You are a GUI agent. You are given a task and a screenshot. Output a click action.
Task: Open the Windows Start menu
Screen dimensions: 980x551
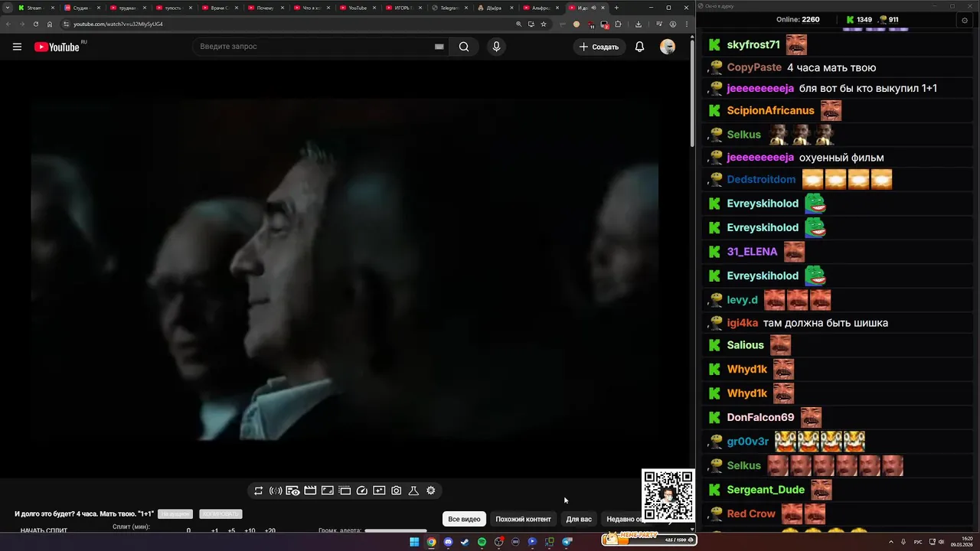click(x=414, y=542)
